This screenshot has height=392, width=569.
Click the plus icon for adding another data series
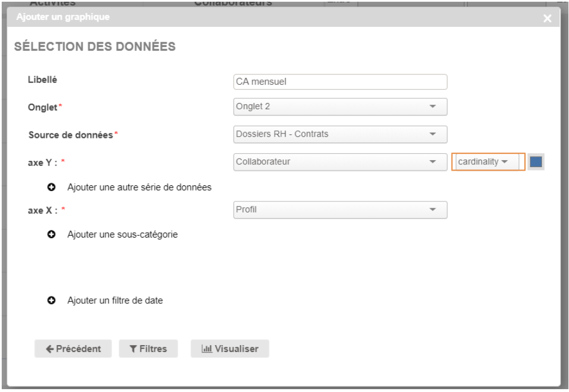tap(50, 187)
